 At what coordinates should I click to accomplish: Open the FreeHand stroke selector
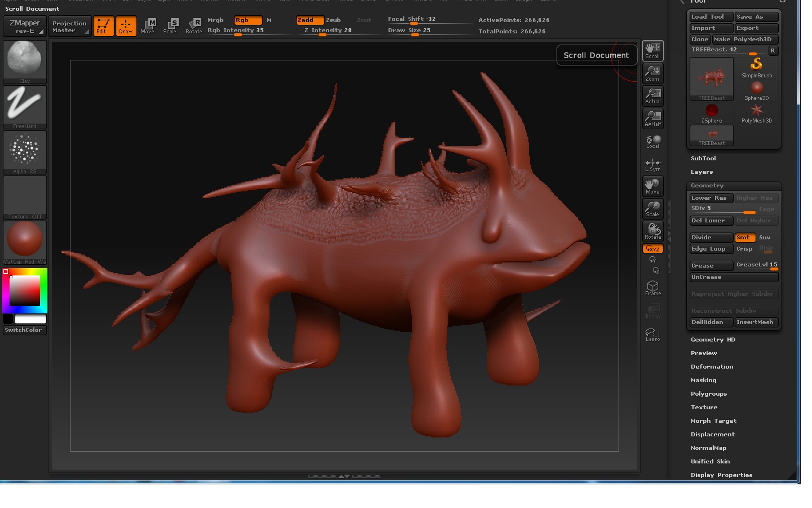25,107
